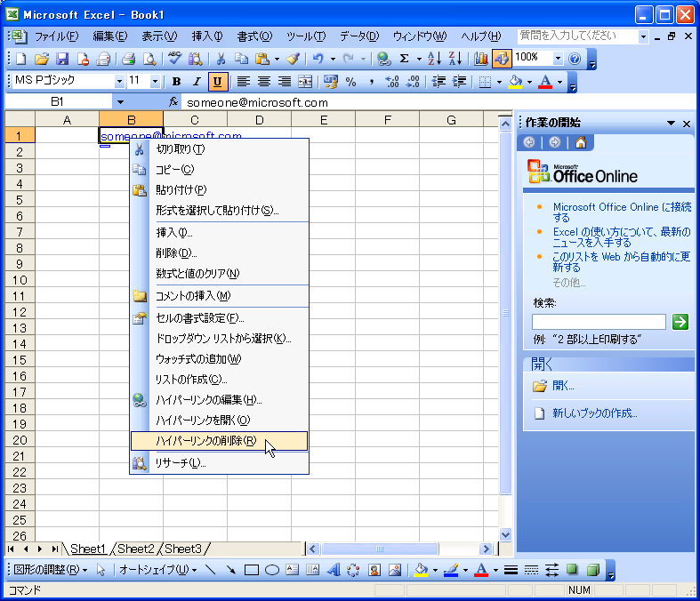Select Format Cells (セルの書式設定) entry
Image resolution: width=700 pixels, height=601 pixels.
coord(219,318)
